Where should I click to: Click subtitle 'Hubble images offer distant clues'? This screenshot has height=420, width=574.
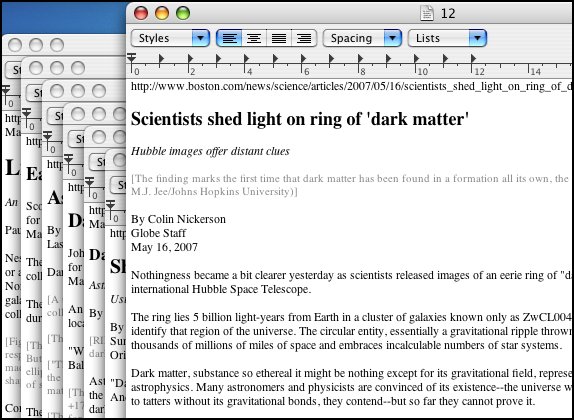210,151
